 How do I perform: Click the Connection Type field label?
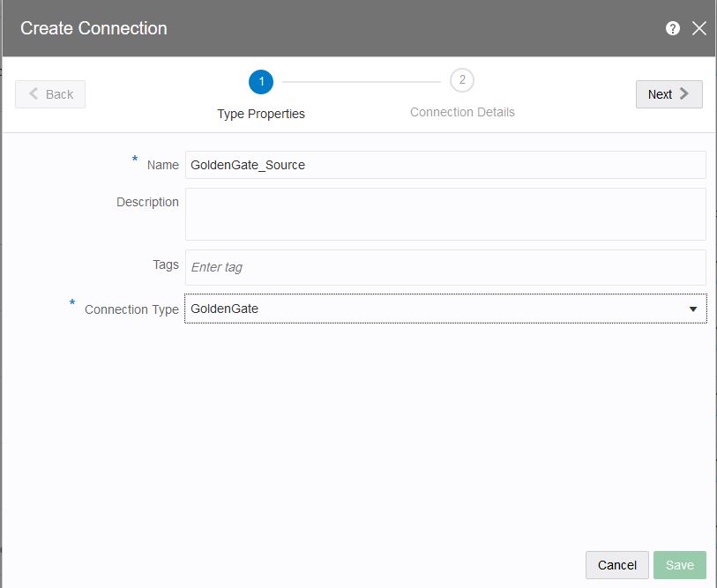click(131, 309)
